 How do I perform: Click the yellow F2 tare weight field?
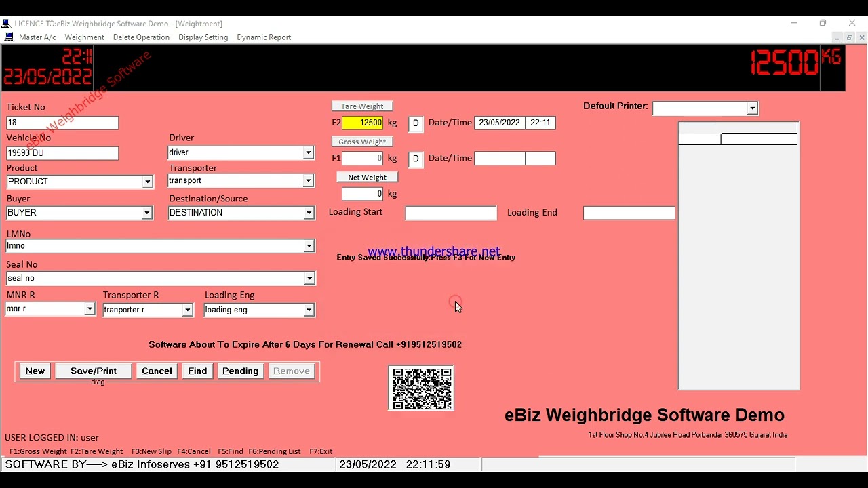tap(363, 123)
